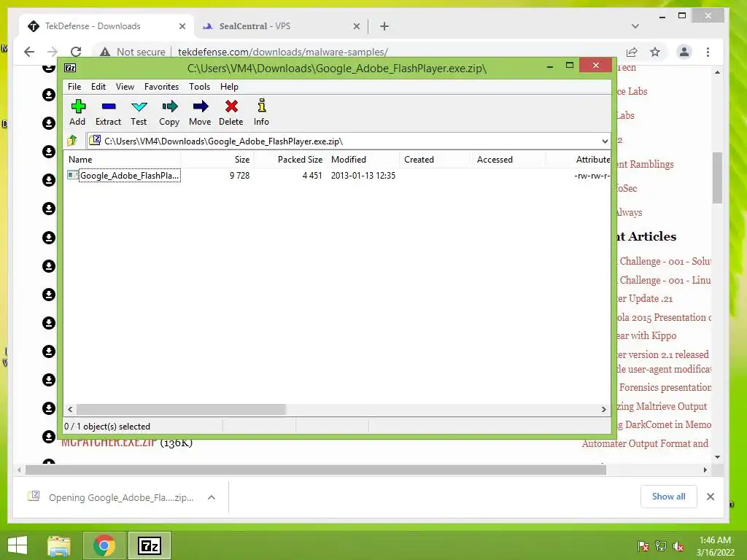
Task: Click the muted volume tray icon
Action: (x=678, y=546)
